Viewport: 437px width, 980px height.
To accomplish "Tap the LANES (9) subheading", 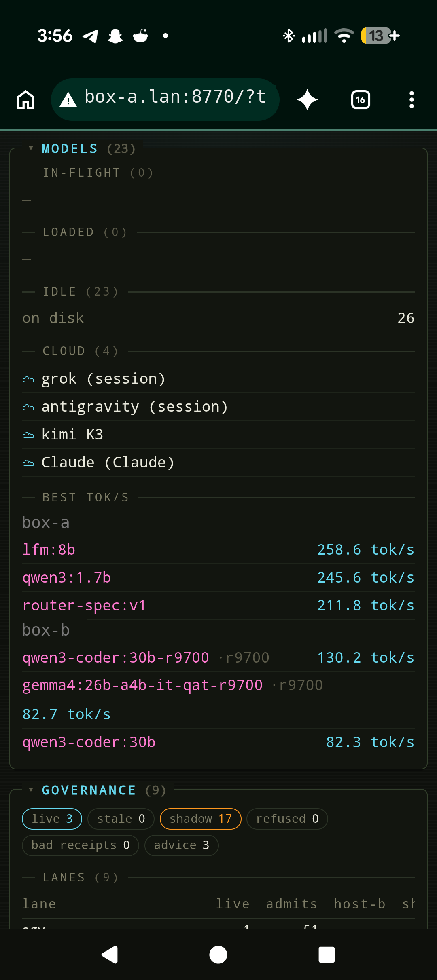I will point(81,878).
